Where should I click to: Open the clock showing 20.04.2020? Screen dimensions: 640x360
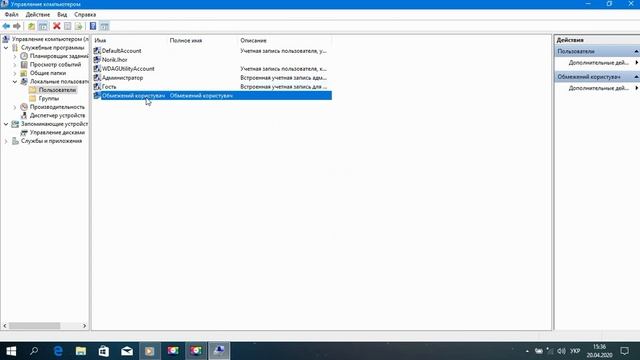(x=599, y=351)
